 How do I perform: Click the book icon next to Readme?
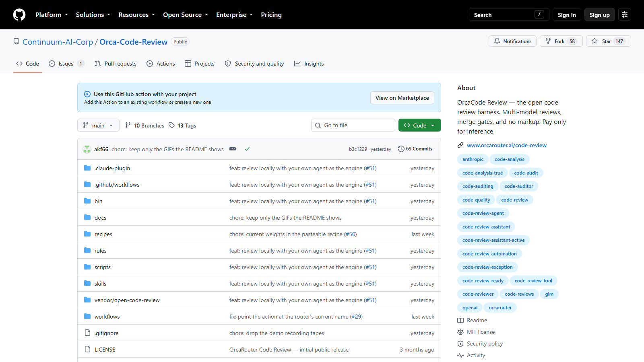click(x=460, y=321)
